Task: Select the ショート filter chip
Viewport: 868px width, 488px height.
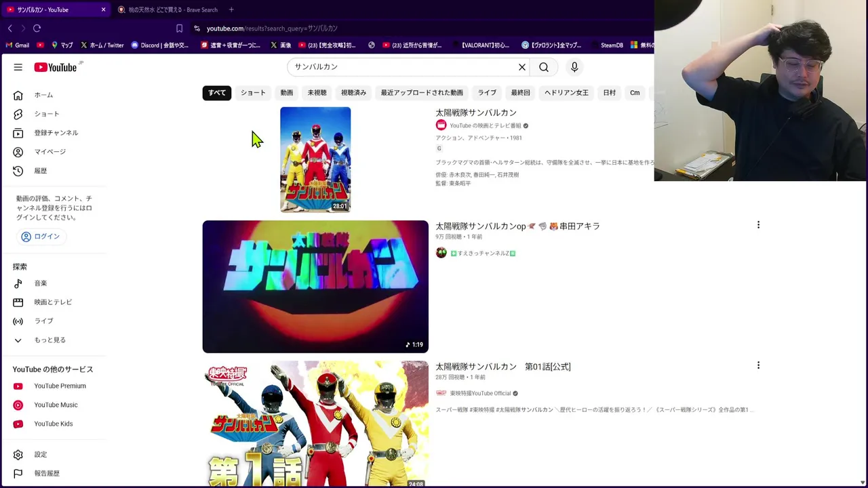Action: [x=253, y=93]
